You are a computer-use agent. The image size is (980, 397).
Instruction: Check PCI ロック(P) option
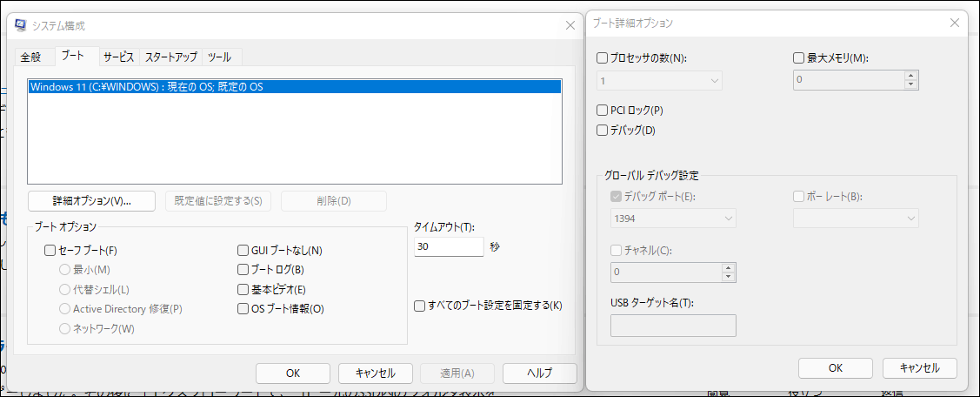(603, 111)
